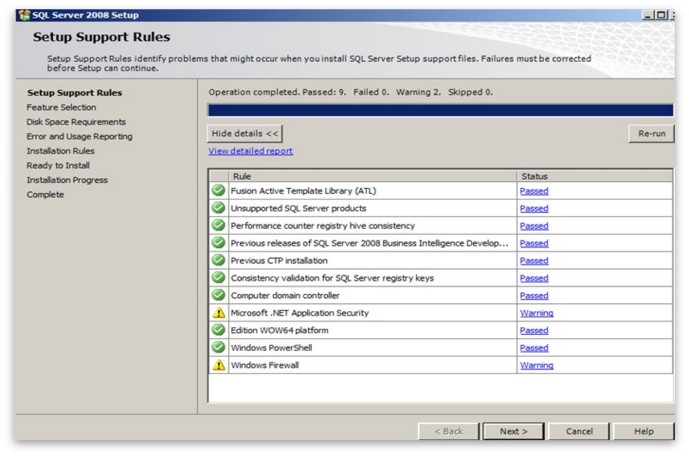Viewport: 689px width, 456px height.
Task: Re-run the setup support rules
Action: 651,134
